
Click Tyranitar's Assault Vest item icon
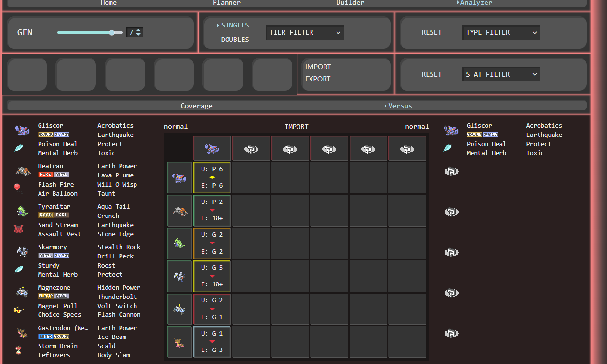(x=18, y=229)
